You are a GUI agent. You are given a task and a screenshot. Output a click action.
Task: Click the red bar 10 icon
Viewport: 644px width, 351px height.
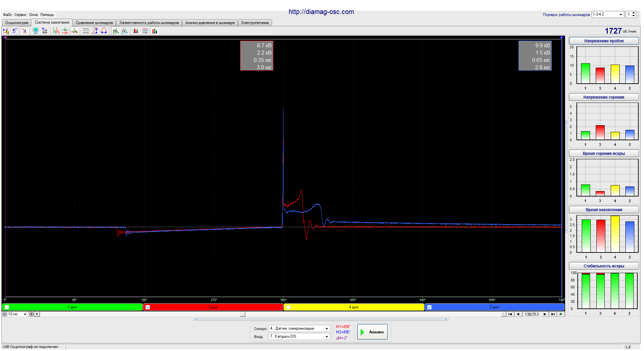coord(136,31)
